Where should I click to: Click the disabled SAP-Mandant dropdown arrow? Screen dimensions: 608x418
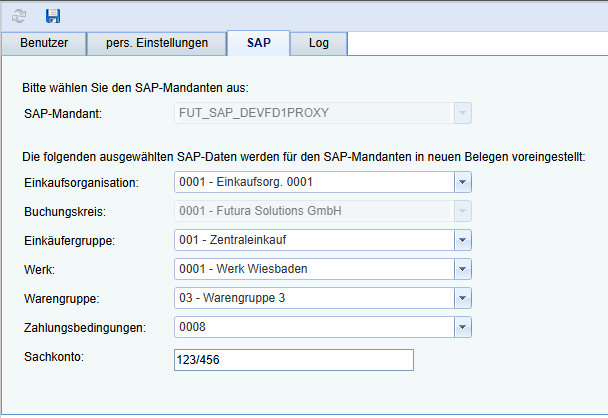(x=462, y=113)
